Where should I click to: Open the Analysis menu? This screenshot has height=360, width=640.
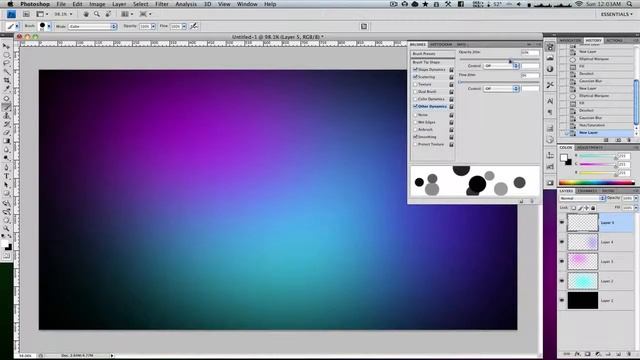(186, 4)
